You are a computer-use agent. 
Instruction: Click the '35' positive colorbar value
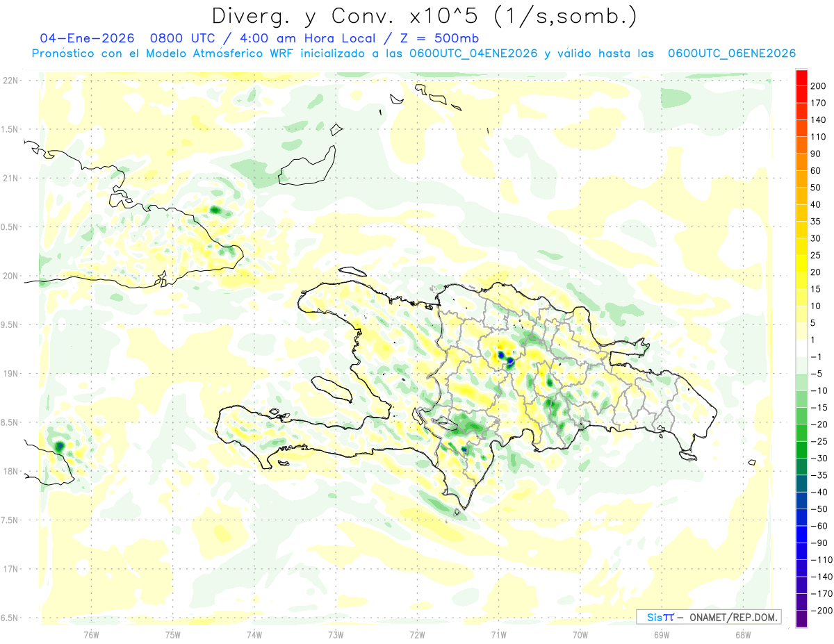coord(816,222)
